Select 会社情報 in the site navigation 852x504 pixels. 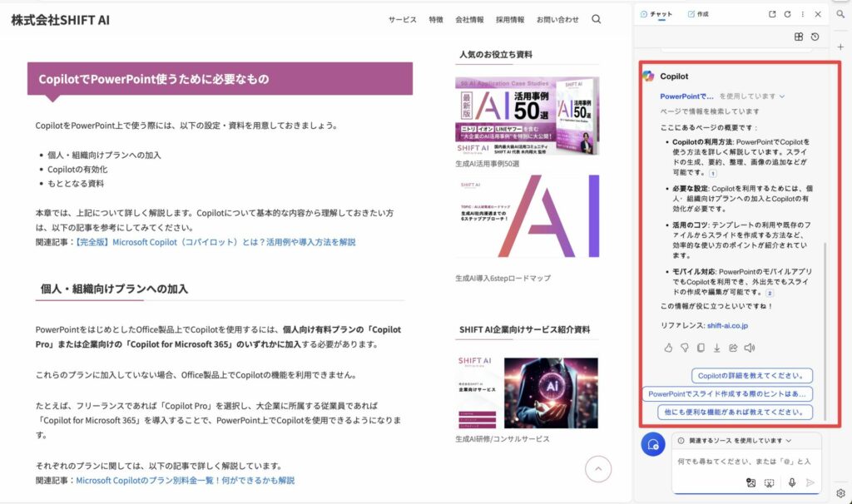click(471, 18)
